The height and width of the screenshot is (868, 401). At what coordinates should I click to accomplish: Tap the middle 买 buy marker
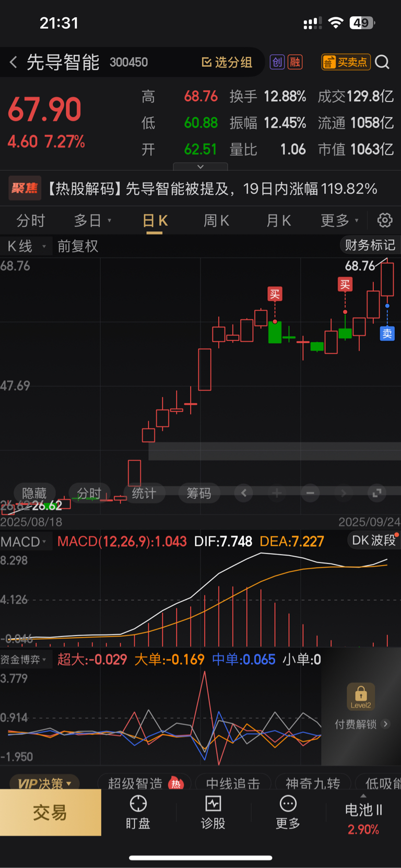tap(275, 294)
